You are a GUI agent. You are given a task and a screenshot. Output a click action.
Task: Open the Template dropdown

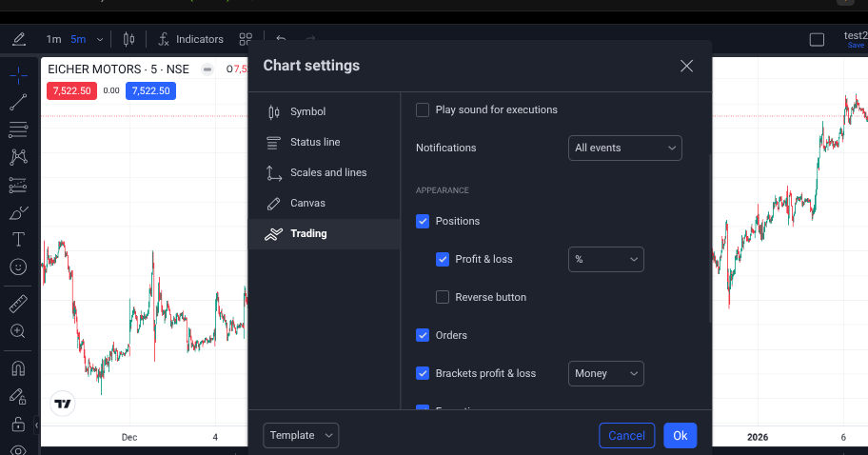tap(300, 435)
